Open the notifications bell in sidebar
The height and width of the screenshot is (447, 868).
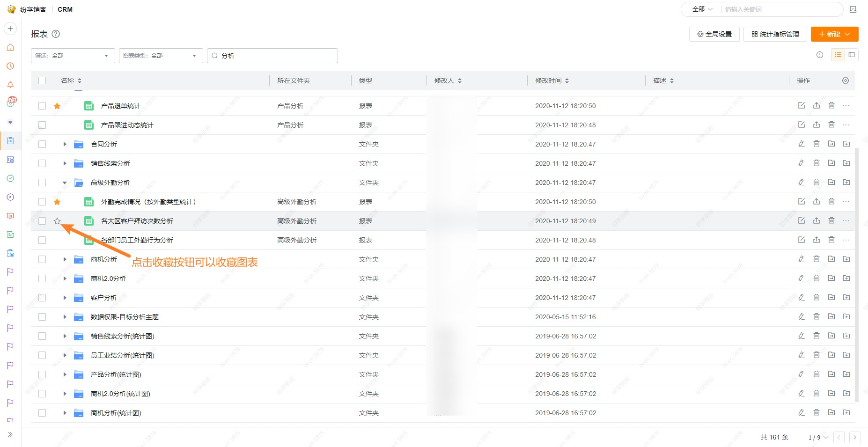[10, 85]
